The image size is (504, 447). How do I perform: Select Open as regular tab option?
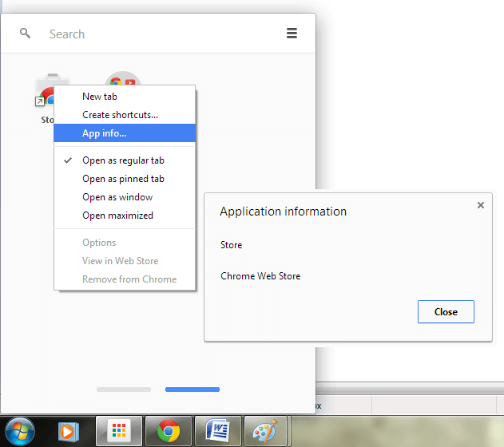click(x=123, y=160)
